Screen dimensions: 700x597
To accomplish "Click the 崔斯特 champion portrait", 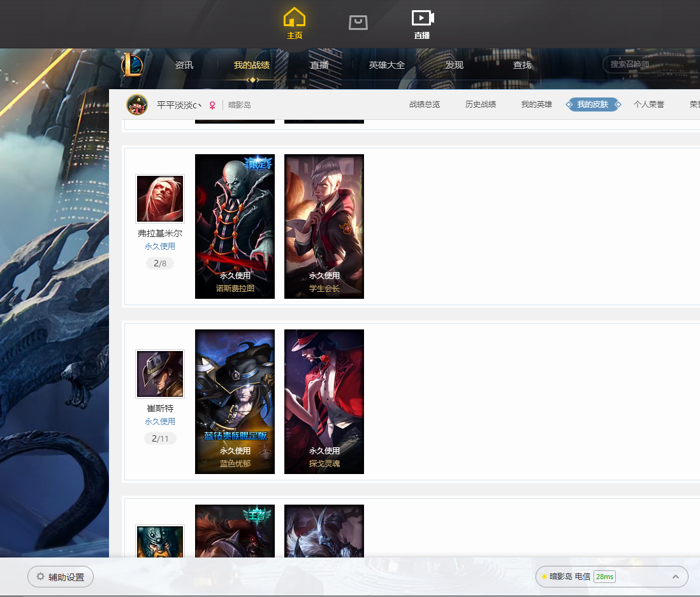I will (160, 374).
